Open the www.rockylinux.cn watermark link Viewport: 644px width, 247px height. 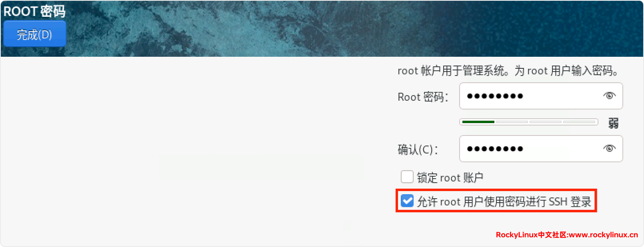(604, 235)
